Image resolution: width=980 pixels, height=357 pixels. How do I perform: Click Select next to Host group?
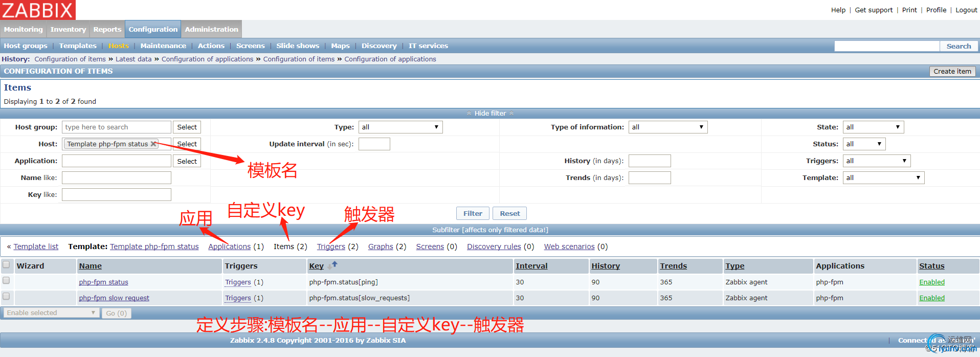pyautogui.click(x=187, y=127)
